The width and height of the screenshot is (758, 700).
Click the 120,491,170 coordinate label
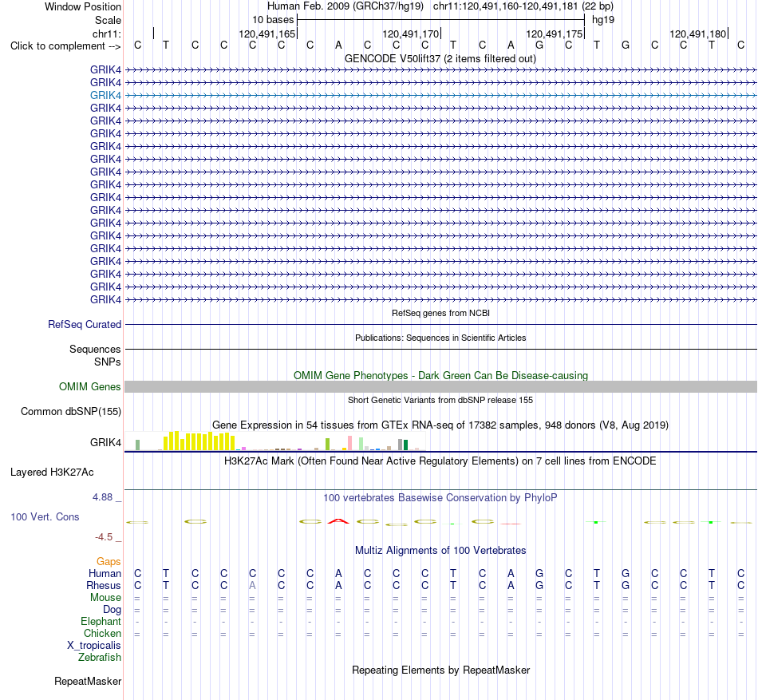tap(410, 34)
